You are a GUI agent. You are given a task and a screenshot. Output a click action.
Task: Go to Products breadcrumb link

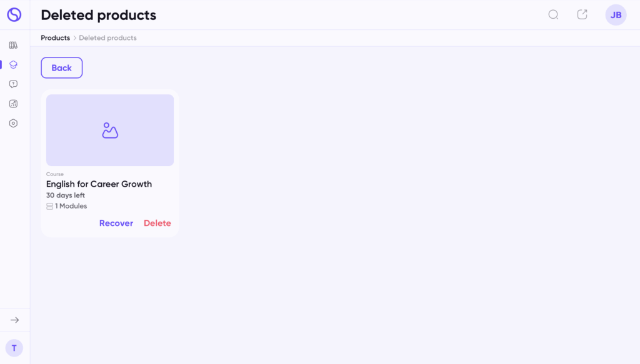[x=55, y=38]
